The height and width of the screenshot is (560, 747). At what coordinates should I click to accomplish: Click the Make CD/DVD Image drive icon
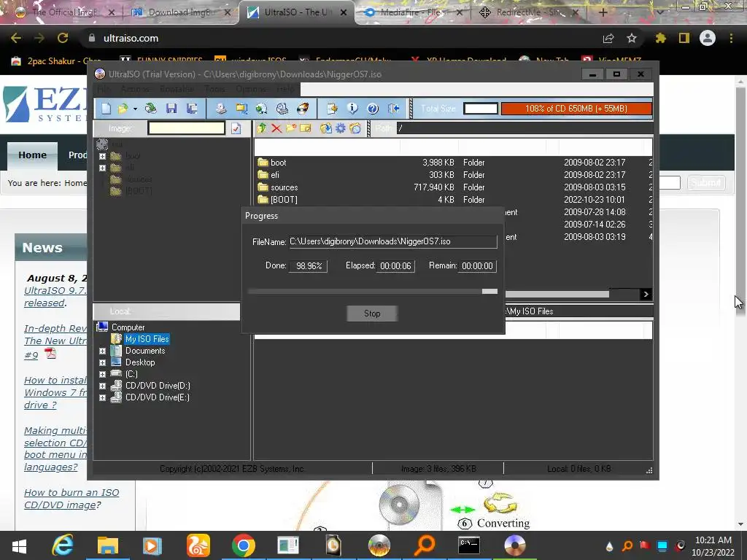coord(220,109)
